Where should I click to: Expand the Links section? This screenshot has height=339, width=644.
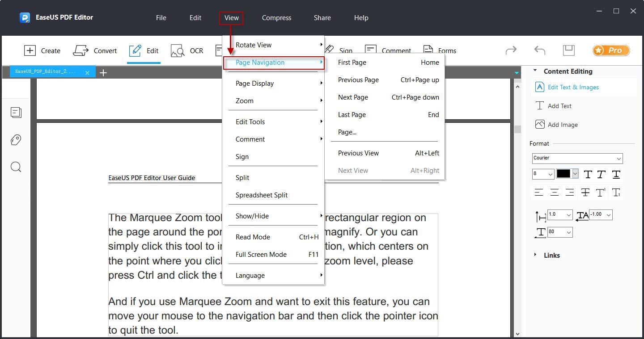pyautogui.click(x=535, y=255)
